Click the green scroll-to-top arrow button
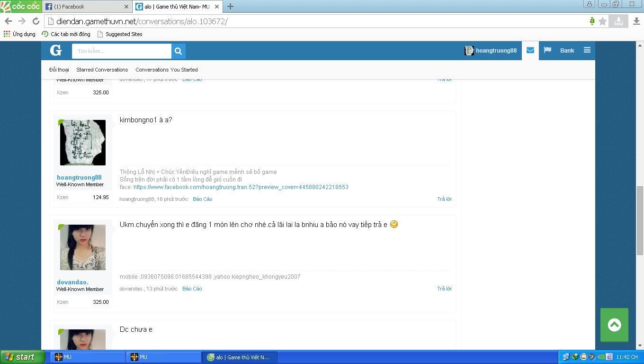Screen dimensions: 644x364 (614, 325)
